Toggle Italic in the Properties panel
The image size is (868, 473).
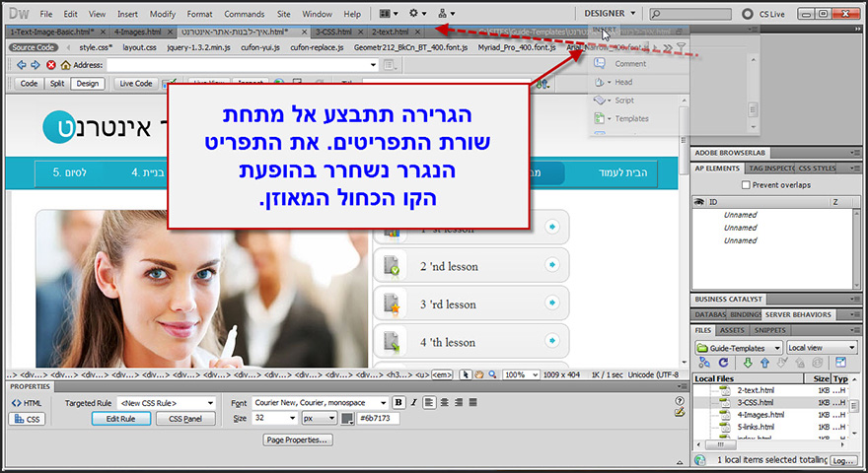click(x=413, y=403)
